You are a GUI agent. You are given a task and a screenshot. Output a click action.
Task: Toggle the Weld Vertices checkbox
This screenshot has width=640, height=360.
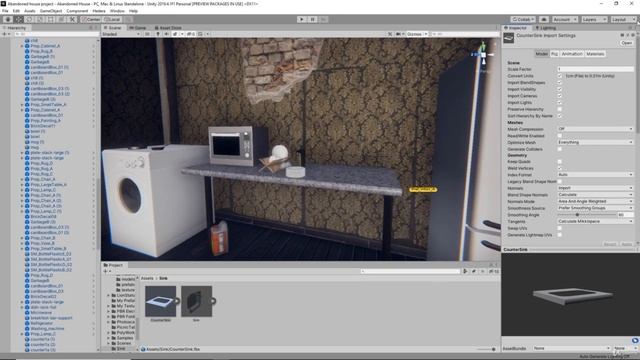click(560, 168)
